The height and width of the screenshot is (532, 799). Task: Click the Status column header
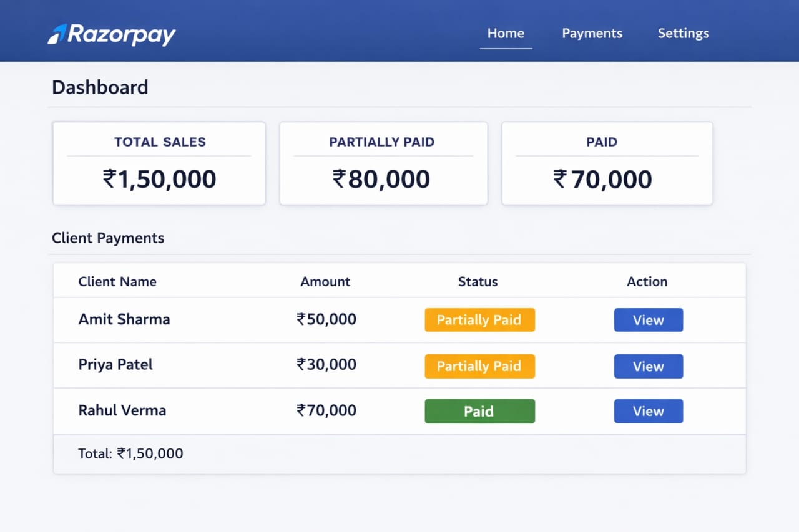(478, 281)
